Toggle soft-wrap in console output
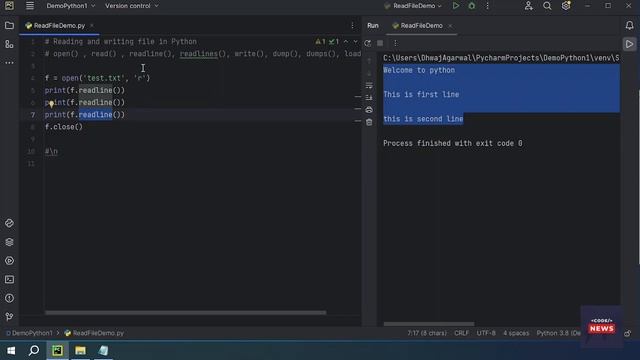Screen dimensions: 640x360 (x=369, y=85)
